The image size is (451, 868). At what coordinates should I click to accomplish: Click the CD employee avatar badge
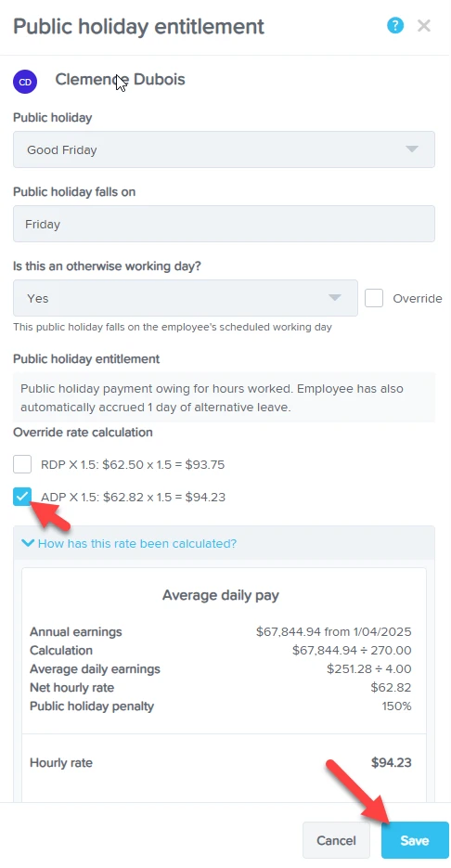click(x=25, y=82)
